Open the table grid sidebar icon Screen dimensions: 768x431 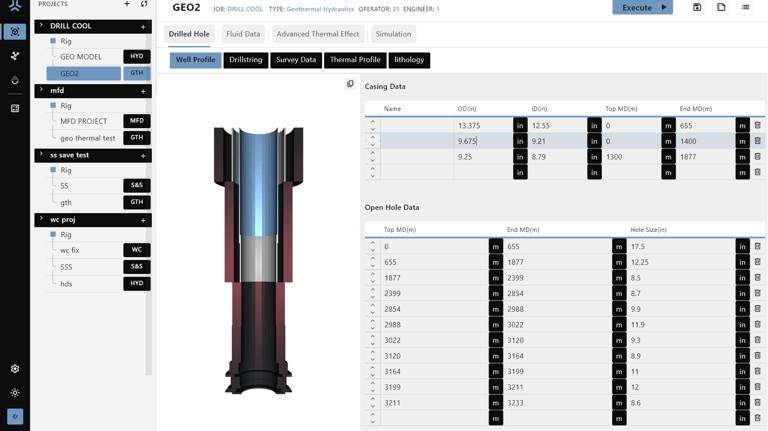(x=15, y=108)
